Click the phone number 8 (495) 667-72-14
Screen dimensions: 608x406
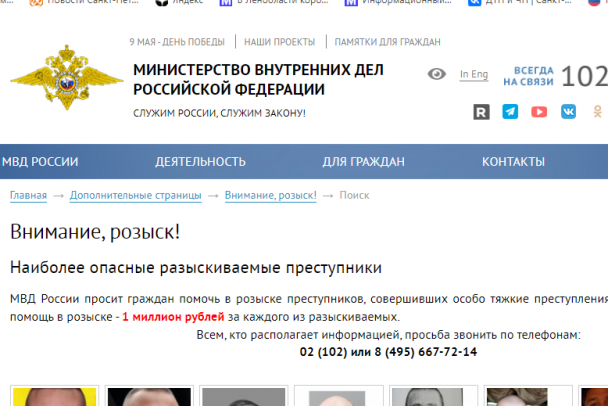[x=426, y=352]
